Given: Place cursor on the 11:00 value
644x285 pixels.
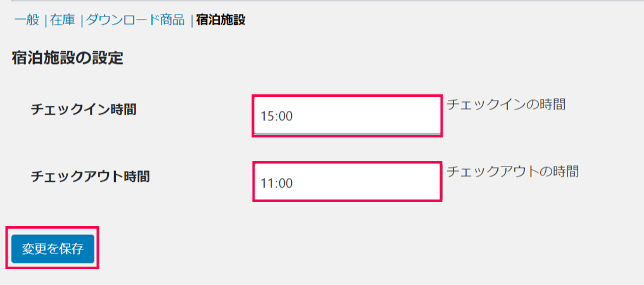Looking at the screenshot, I should [277, 183].
